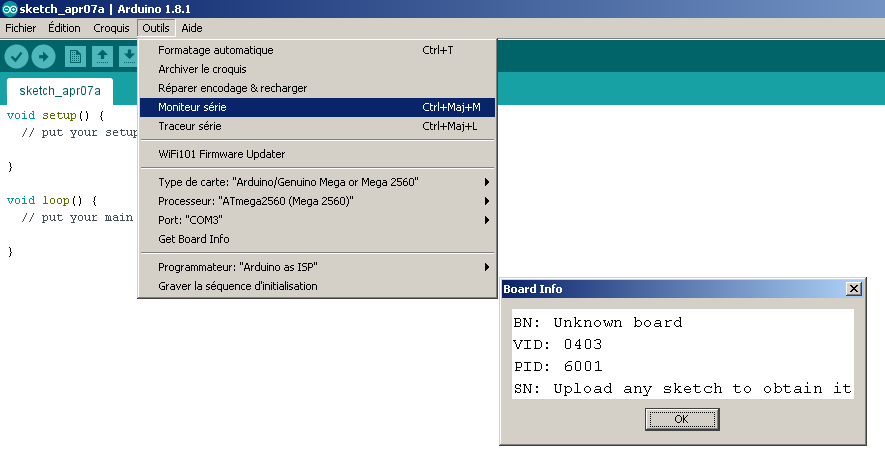
Task: Open Moniteur série
Action: [x=317, y=107]
